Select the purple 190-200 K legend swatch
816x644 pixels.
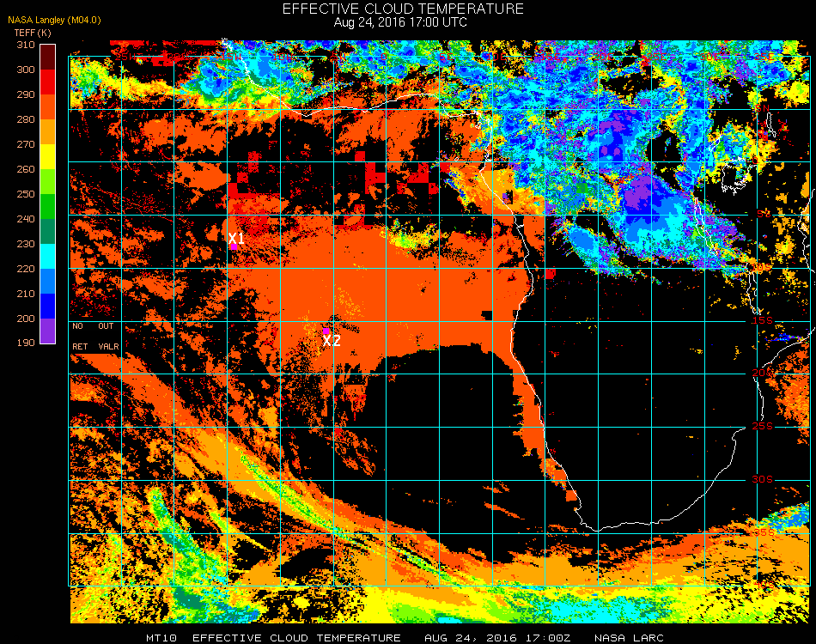click(x=47, y=331)
